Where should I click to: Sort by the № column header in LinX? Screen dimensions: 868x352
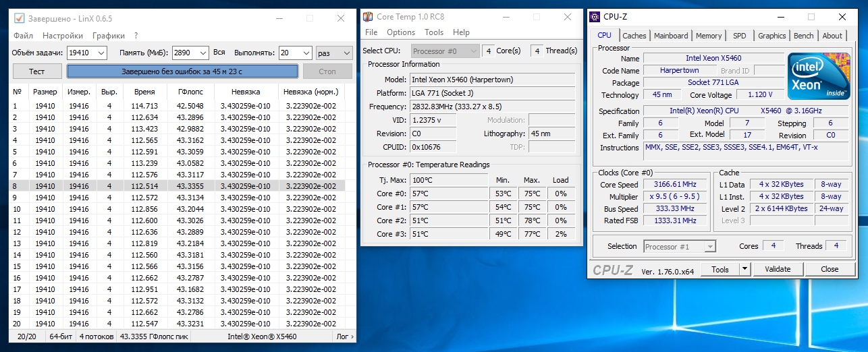(18, 92)
